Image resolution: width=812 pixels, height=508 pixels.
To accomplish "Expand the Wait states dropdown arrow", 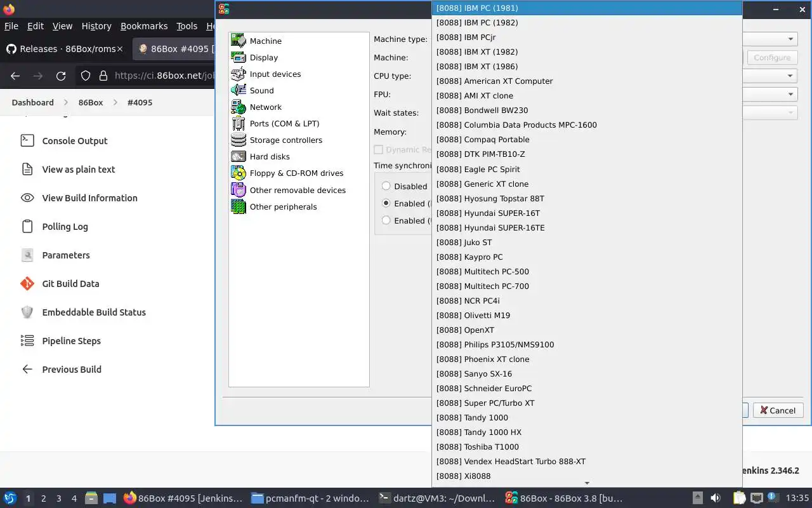I will (791, 112).
